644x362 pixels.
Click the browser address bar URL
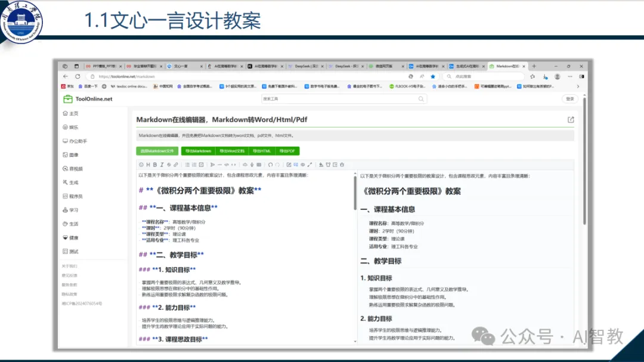126,76
